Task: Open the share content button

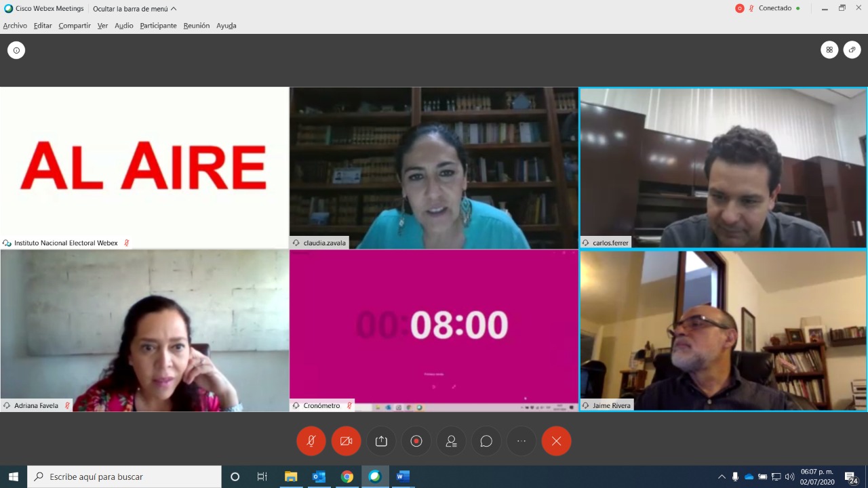Action: (x=381, y=441)
